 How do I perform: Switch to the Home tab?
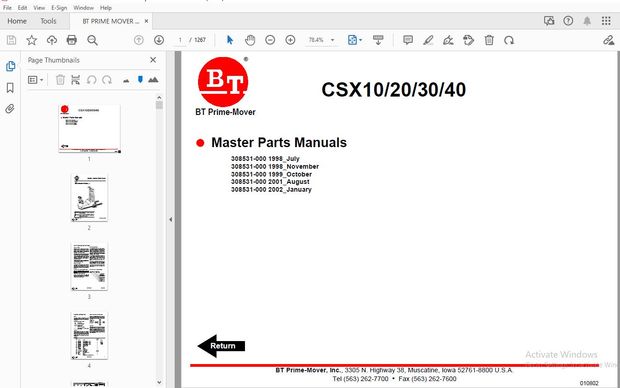pos(17,21)
